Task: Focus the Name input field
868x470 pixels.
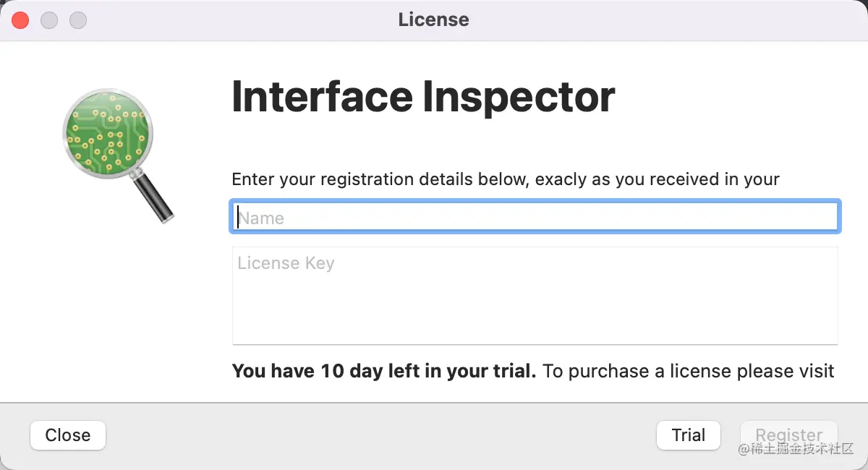Action: pos(535,218)
